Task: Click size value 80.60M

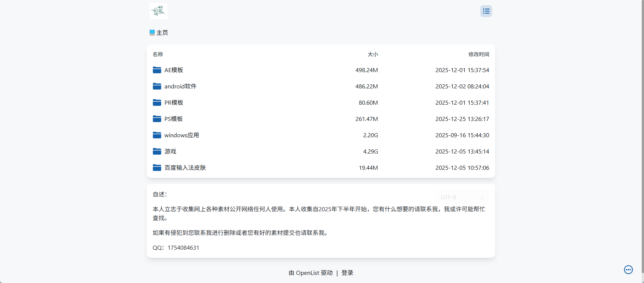Action: (368, 102)
